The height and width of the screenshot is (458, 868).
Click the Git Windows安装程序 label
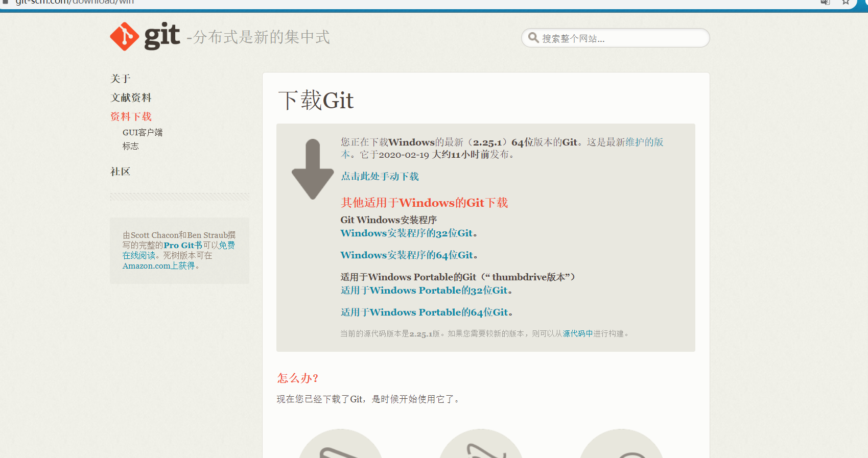coord(389,220)
